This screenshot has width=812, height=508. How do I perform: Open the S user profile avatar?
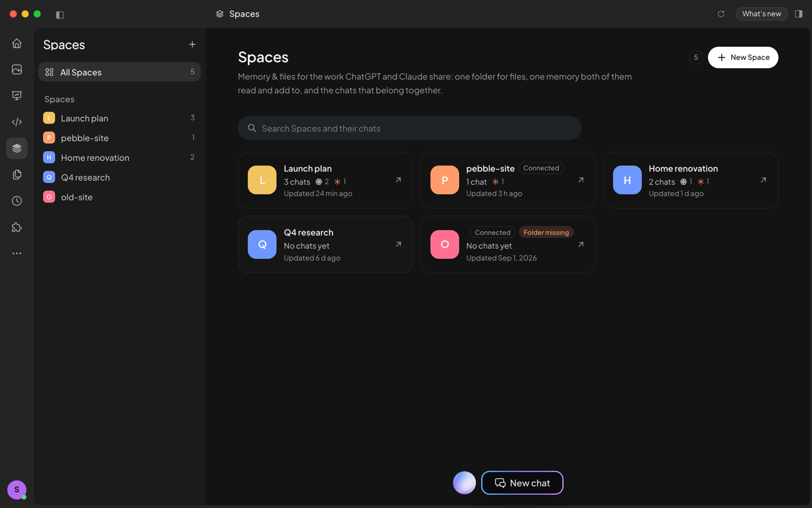click(17, 489)
